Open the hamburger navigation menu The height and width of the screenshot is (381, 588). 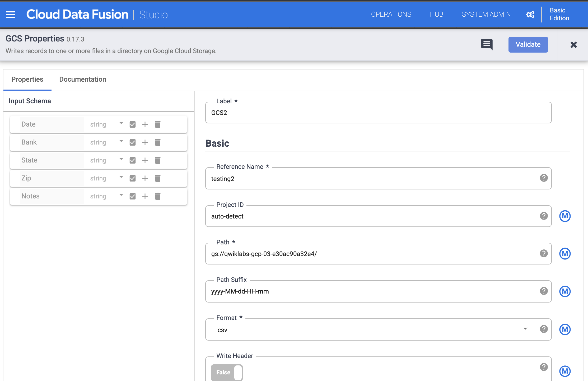(11, 15)
